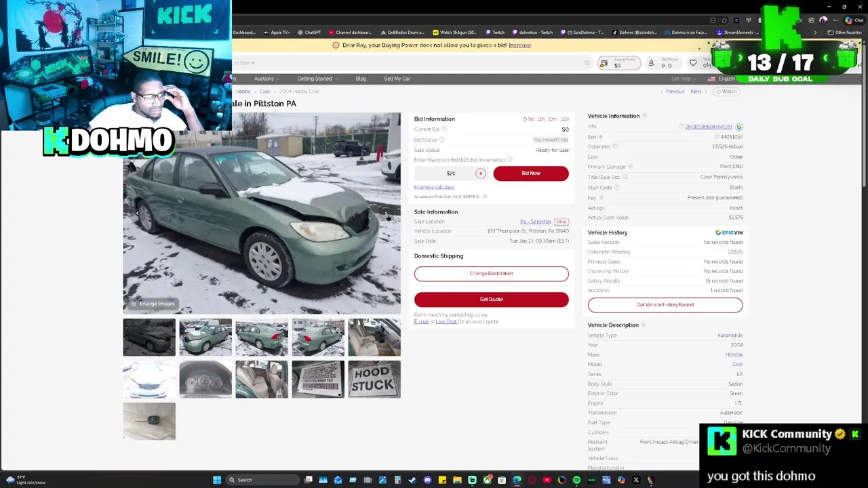
Task: Select the front seat interior thumbnail
Action: (x=374, y=338)
